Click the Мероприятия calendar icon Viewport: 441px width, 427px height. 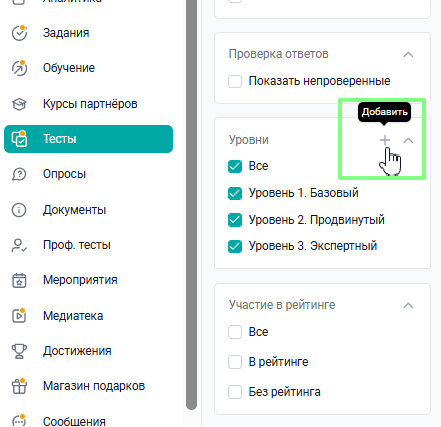19,280
